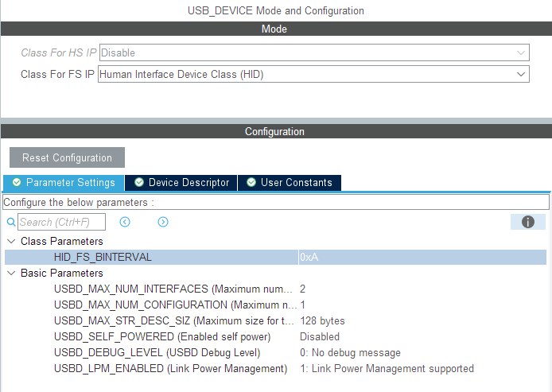Image resolution: width=552 pixels, height=392 pixels.
Task: Select USBD_MAX_STR_DESC_SIZ parameter
Action: pos(173,321)
